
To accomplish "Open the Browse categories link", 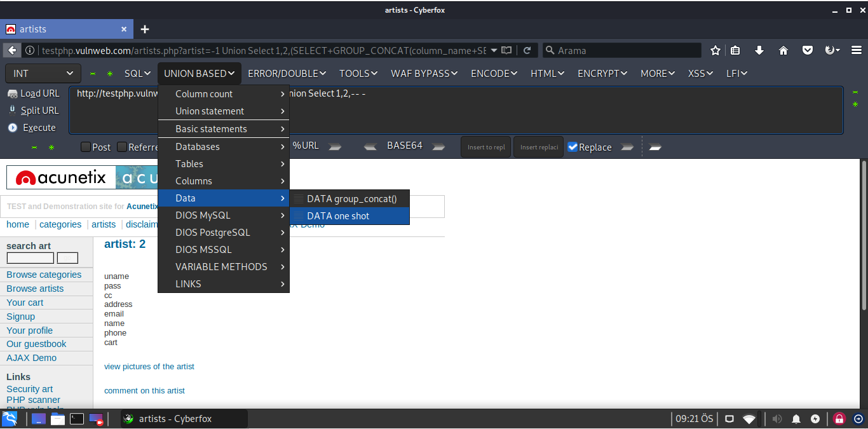I will click(x=44, y=275).
